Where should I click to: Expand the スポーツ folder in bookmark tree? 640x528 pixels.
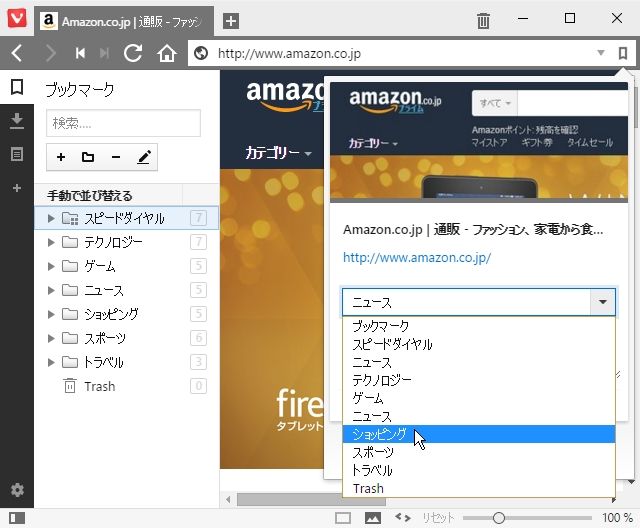tap(51, 338)
